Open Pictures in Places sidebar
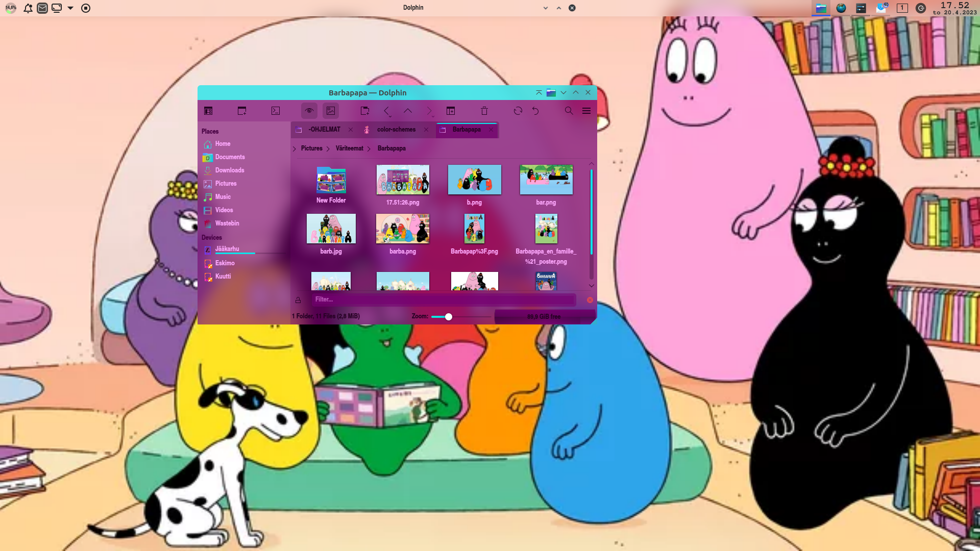The height and width of the screenshot is (551, 980). click(244, 184)
